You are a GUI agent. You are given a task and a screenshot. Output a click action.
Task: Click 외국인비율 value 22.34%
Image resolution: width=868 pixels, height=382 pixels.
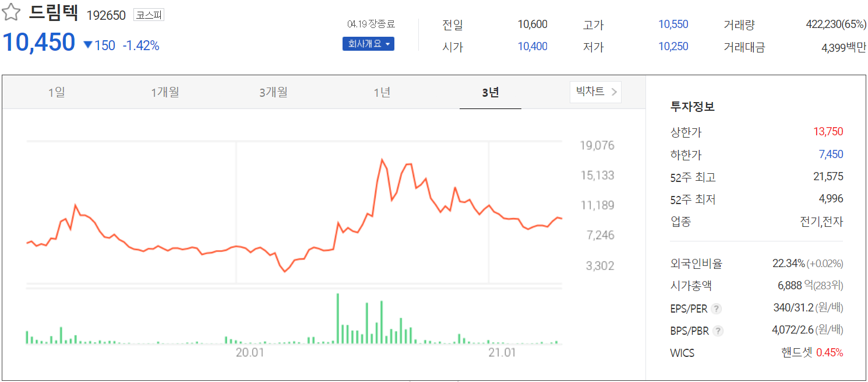tap(789, 264)
